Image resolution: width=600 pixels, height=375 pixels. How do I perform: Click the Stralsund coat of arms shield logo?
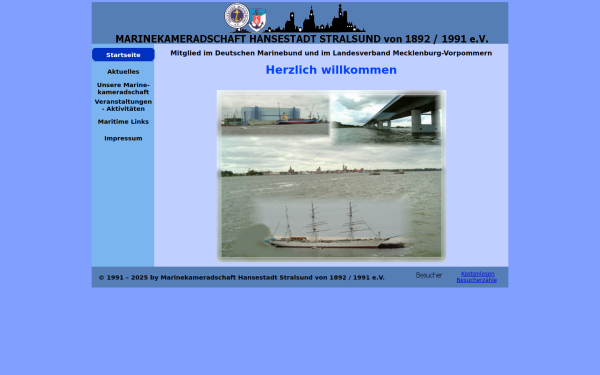tap(258, 20)
